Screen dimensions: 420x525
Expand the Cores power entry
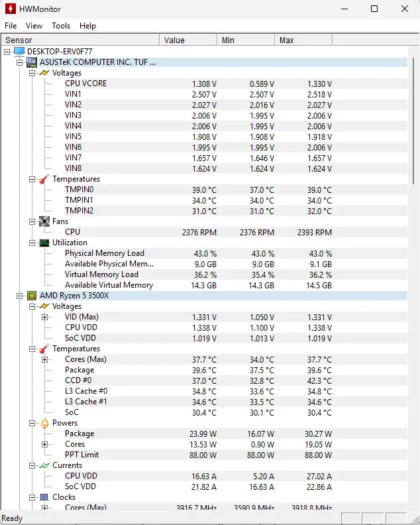44,444
